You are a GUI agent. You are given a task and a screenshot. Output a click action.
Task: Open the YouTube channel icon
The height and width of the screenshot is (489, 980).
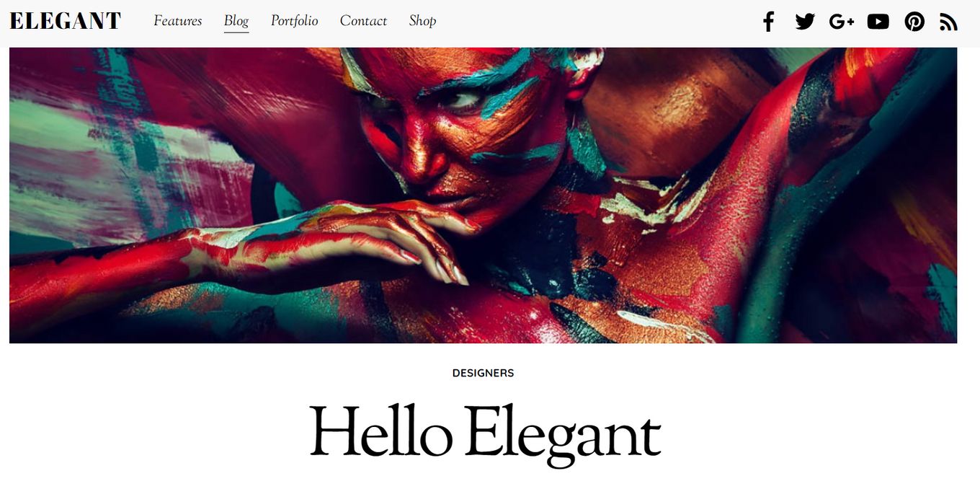[x=878, y=22]
